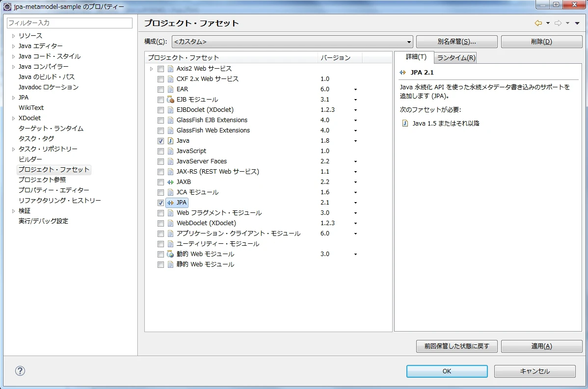Tick the JAXB facet checkbox
This screenshot has height=389, width=588.
coord(161,182)
